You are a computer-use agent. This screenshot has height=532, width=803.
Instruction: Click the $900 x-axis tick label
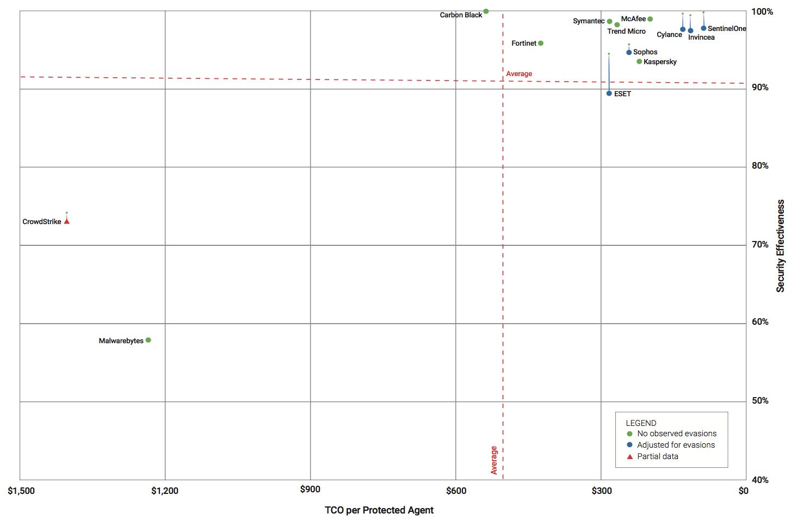pyautogui.click(x=310, y=490)
